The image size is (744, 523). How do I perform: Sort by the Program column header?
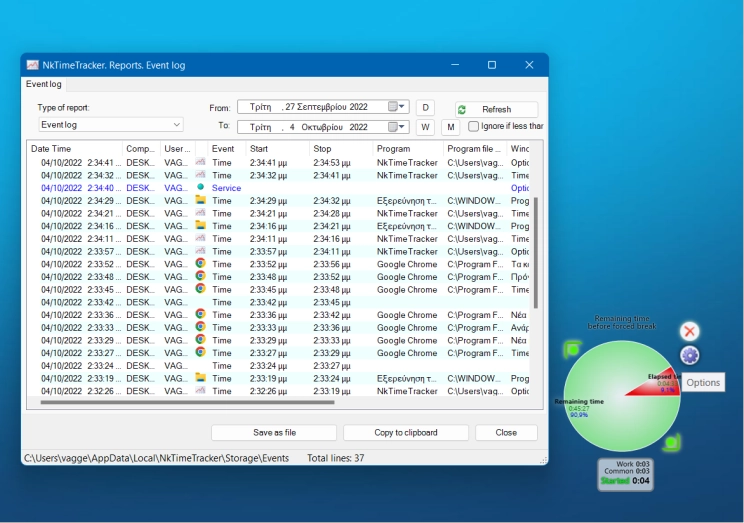(x=408, y=149)
